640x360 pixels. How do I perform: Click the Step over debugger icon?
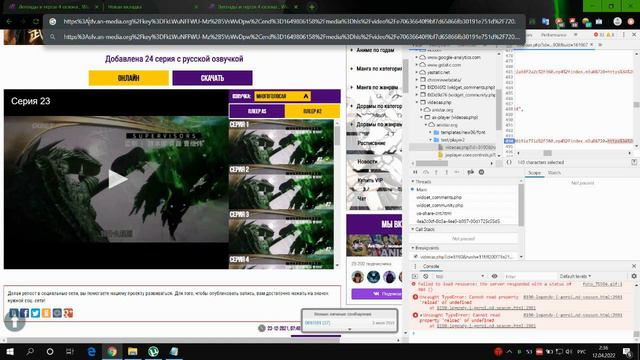pyautogui.click(x=426, y=173)
